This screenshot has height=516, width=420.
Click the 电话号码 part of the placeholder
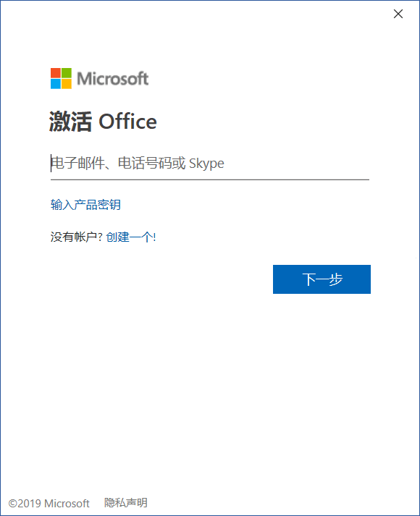click(x=144, y=164)
